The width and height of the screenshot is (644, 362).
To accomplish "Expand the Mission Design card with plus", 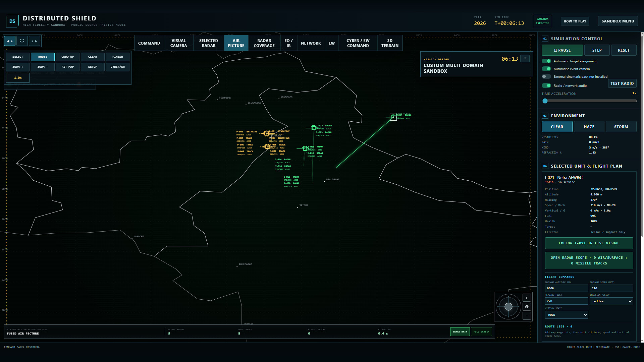I will pyautogui.click(x=525, y=58).
